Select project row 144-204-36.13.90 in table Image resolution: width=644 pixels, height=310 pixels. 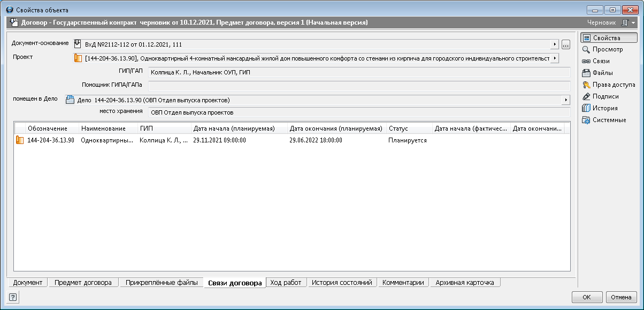click(50, 140)
